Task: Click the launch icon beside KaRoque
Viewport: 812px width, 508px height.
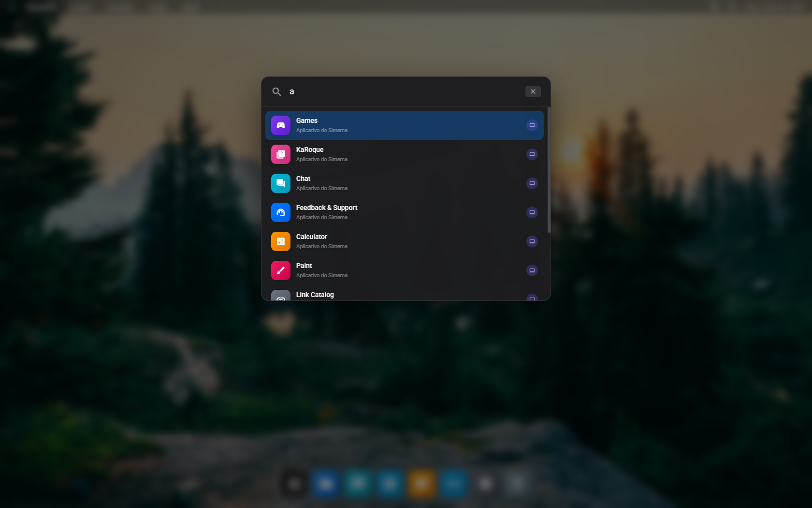Action: click(532, 154)
